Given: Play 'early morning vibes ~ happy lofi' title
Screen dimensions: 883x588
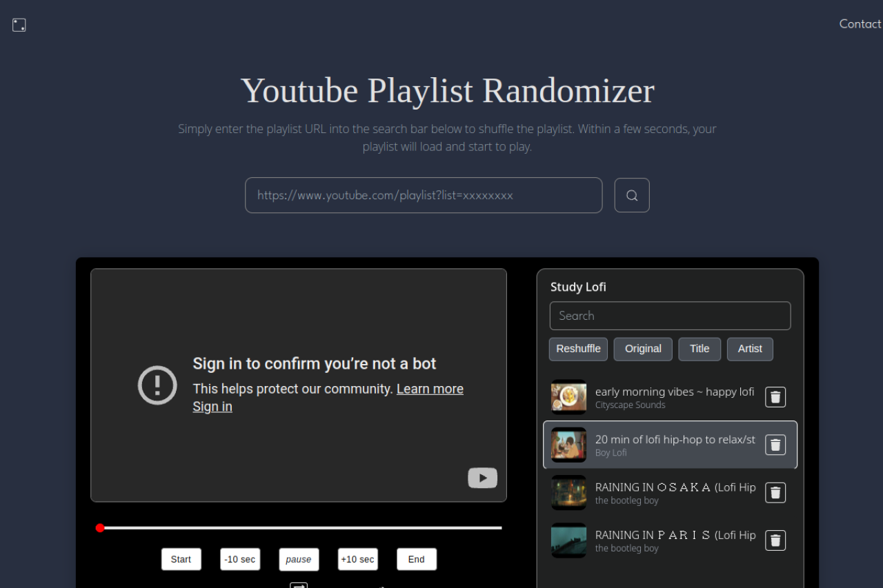Looking at the screenshot, I should coord(675,392).
